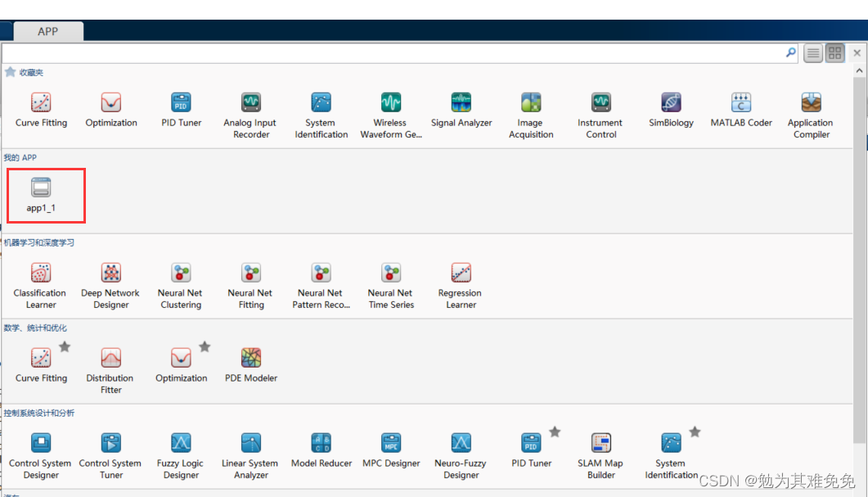Launch SLAM Map Builder app
Screen dimensions: 868x497
point(600,455)
